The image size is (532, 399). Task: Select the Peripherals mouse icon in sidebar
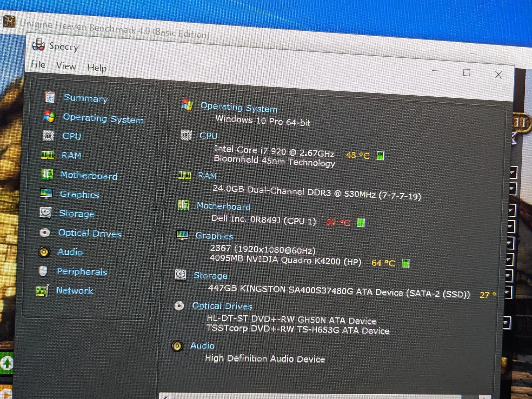click(x=43, y=271)
